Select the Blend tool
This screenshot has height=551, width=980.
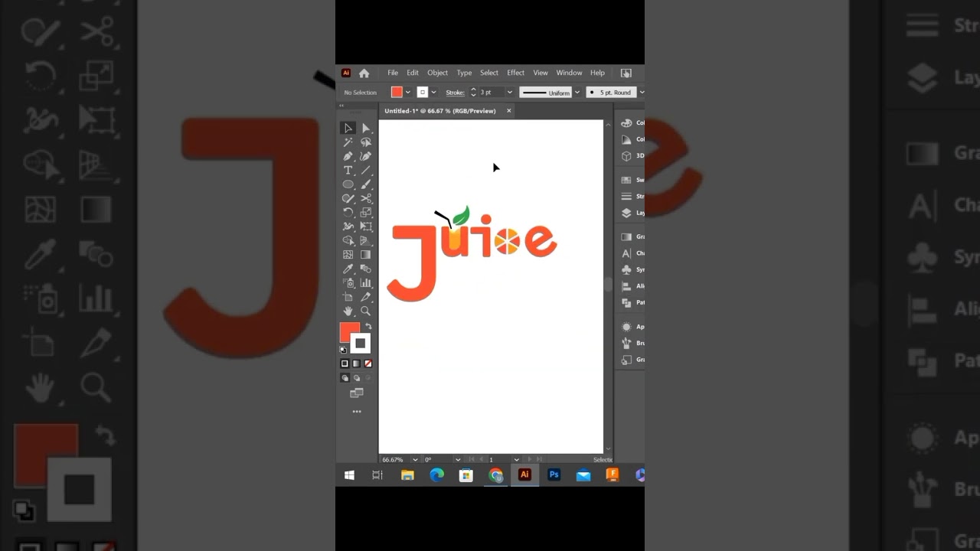[x=365, y=269]
